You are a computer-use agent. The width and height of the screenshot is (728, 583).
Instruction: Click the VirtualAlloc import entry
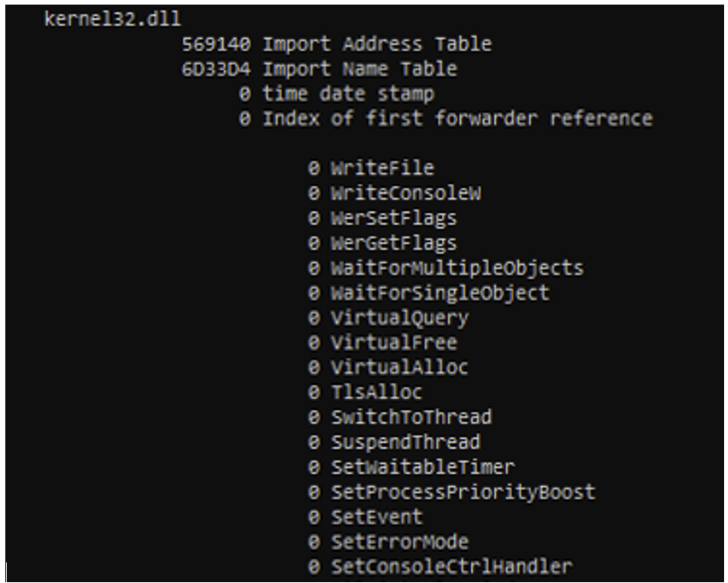(399, 367)
